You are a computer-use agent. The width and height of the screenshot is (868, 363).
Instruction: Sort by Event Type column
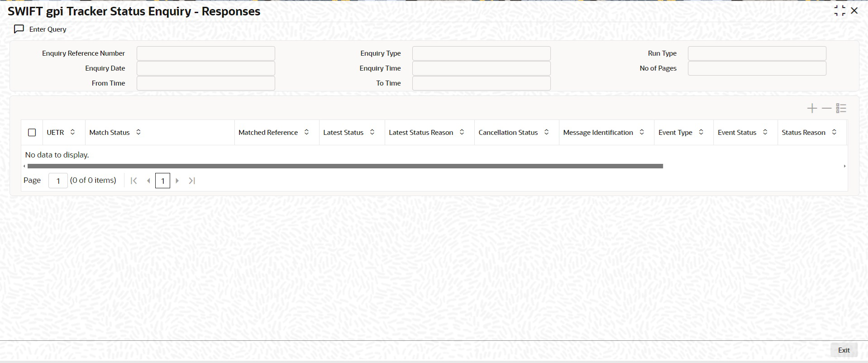(701, 132)
